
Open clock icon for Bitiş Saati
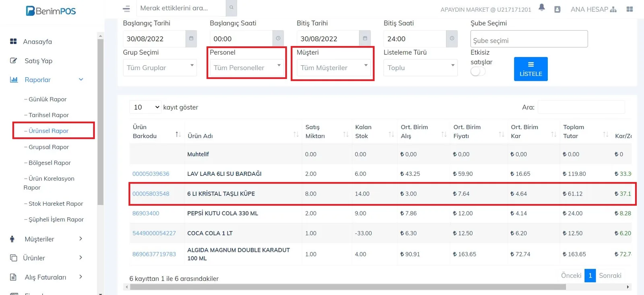(452, 39)
